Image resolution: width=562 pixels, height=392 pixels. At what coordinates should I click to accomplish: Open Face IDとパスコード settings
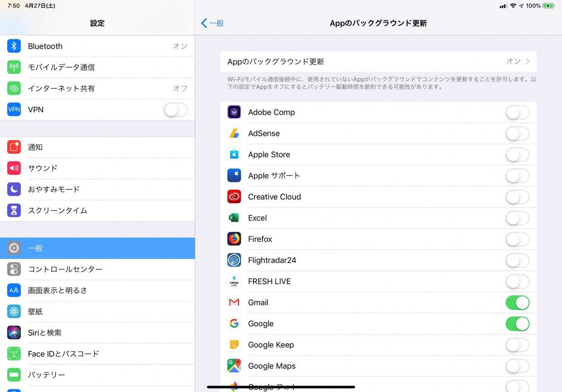click(x=97, y=354)
